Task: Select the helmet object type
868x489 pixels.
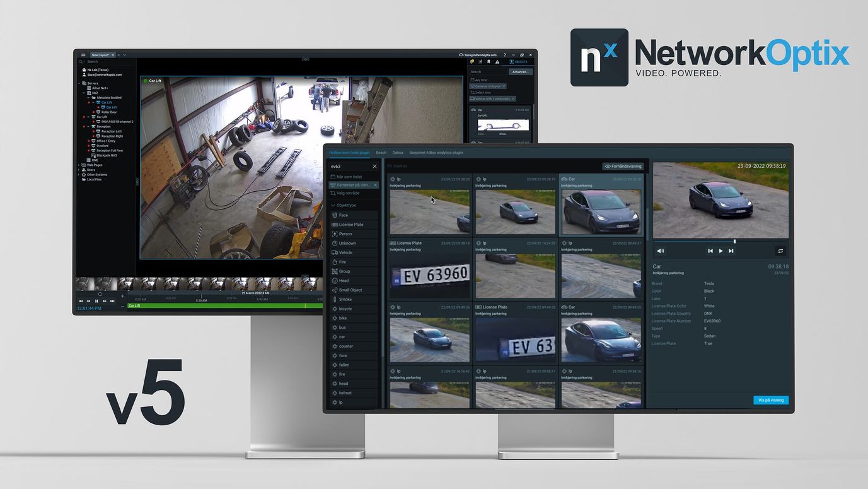Action: 354,392
